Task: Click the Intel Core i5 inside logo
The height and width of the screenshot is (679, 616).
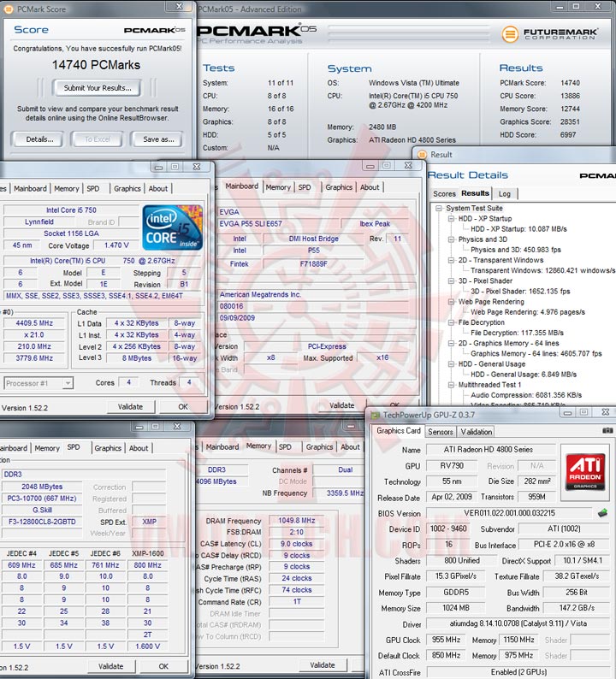Action: (173, 227)
